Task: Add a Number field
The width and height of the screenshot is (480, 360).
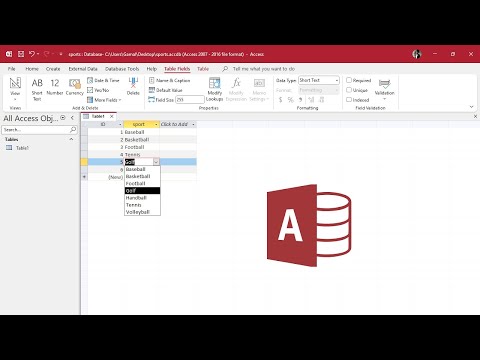Action: [x=55, y=87]
